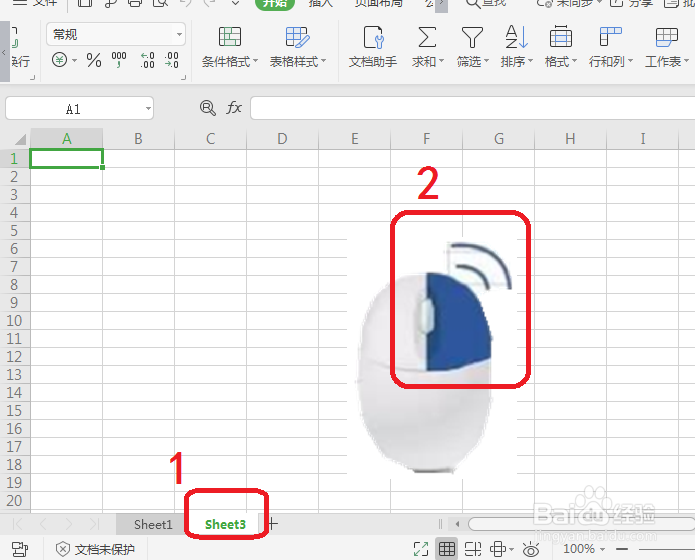The width and height of the screenshot is (695, 560).
Task: Switch to the Sheet1 tab
Action: [153, 525]
